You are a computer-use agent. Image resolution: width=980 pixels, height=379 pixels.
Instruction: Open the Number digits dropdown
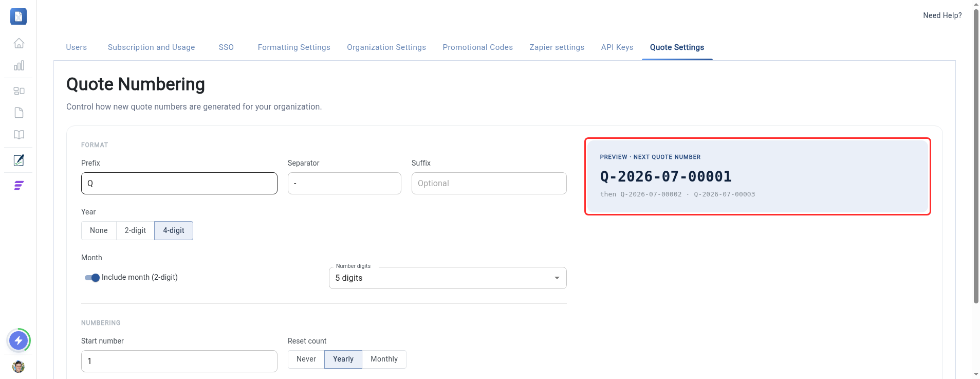click(x=448, y=278)
